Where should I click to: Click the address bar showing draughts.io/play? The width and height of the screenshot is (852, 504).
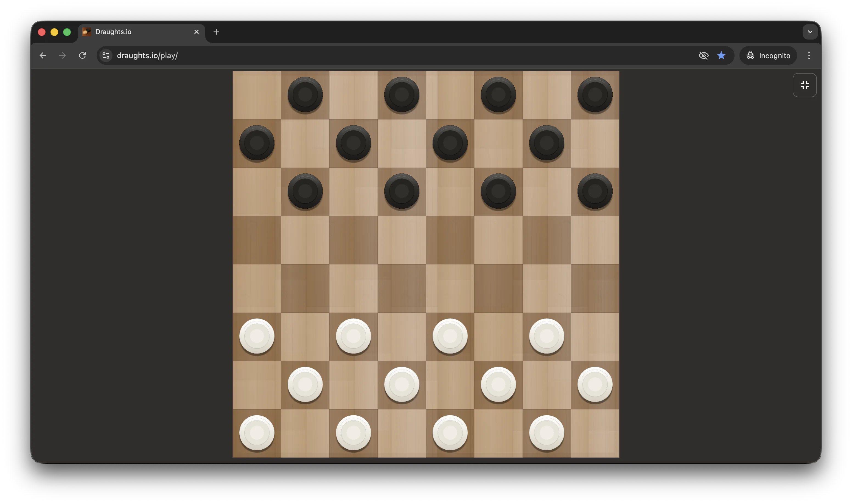[x=147, y=55]
